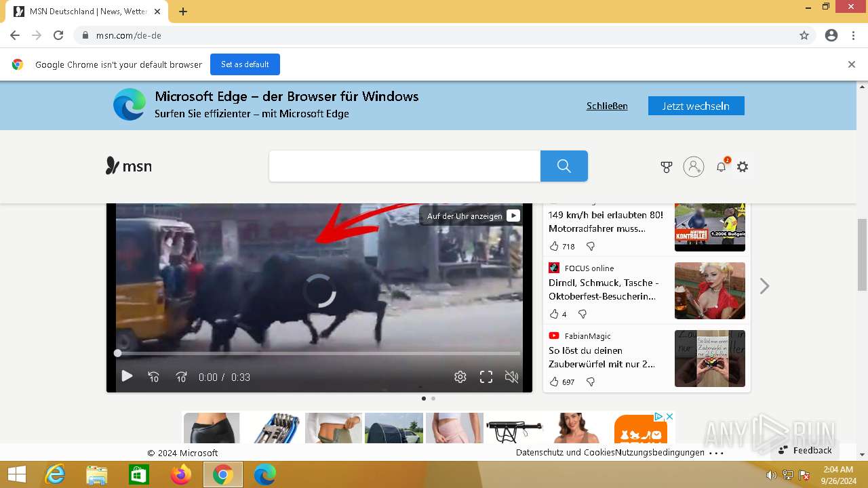Viewport: 868px width, 488px height.
Task: Go back to the previous page
Action: 15,35
